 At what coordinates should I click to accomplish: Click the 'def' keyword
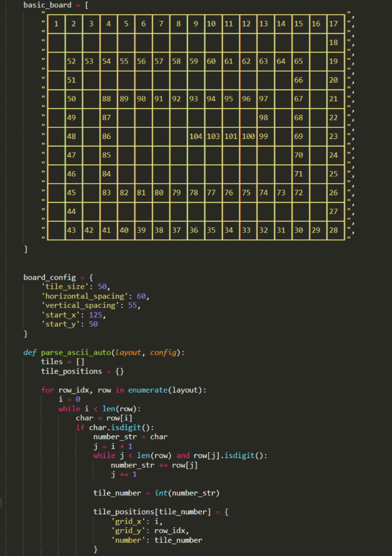tap(30, 352)
